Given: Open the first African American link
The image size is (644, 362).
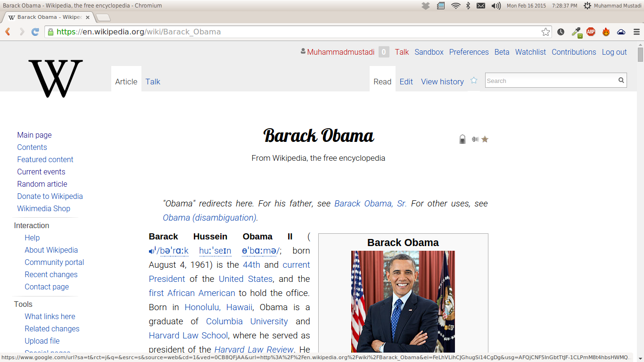Looking at the screenshot, I should 192,293.
